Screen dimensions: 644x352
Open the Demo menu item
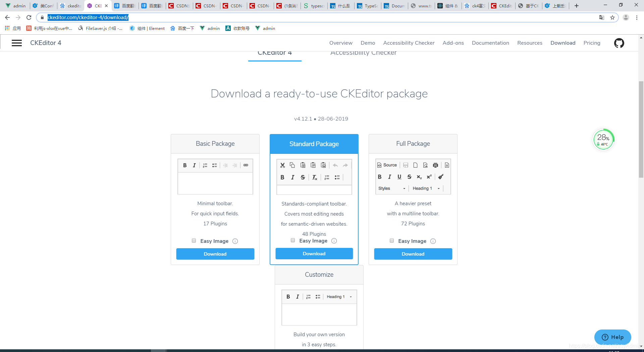click(368, 43)
